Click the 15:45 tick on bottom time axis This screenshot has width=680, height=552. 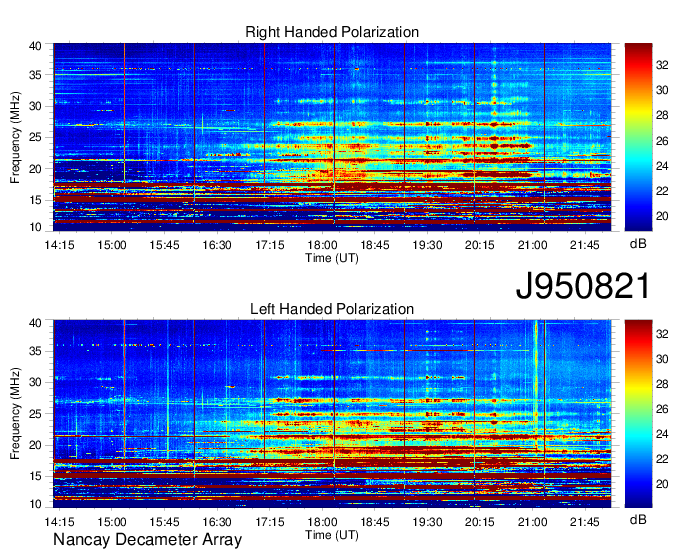(x=164, y=522)
